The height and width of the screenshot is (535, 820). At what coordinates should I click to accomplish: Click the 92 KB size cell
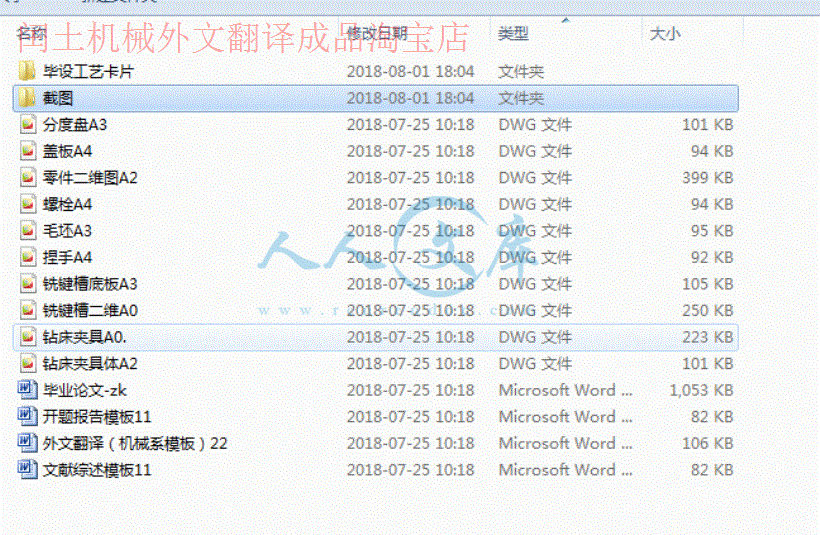click(x=712, y=257)
